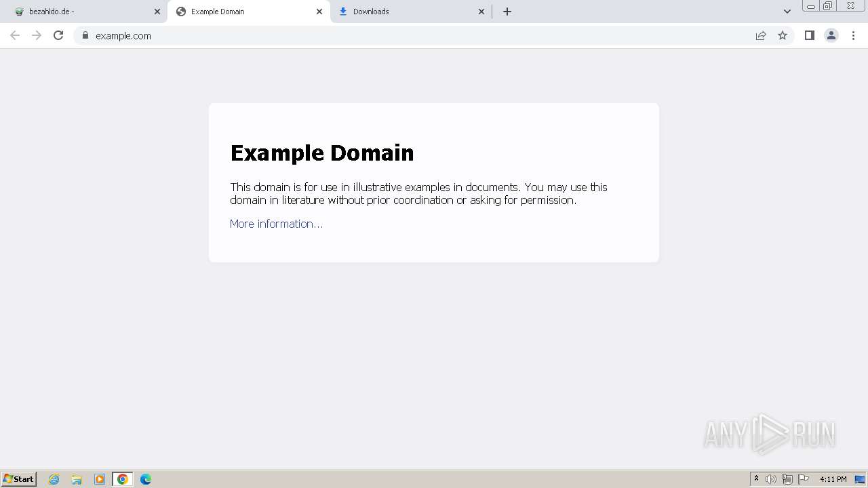868x488 pixels.
Task: Go back to the previous page
Action: (15, 35)
